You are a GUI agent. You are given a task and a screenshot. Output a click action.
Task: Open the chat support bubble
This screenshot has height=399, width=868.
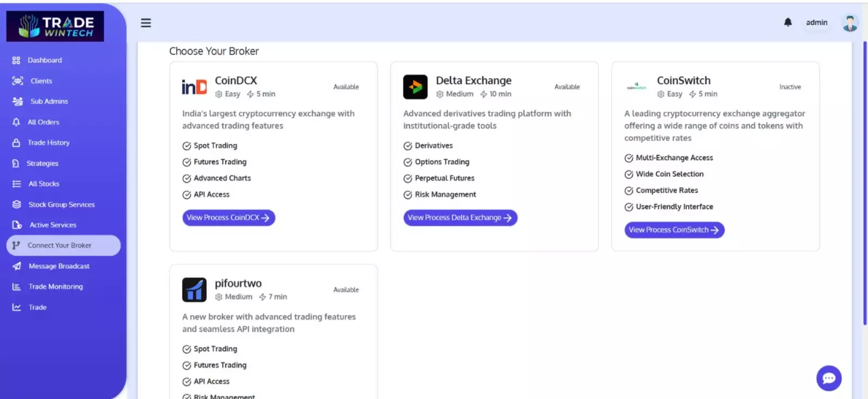[828, 378]
